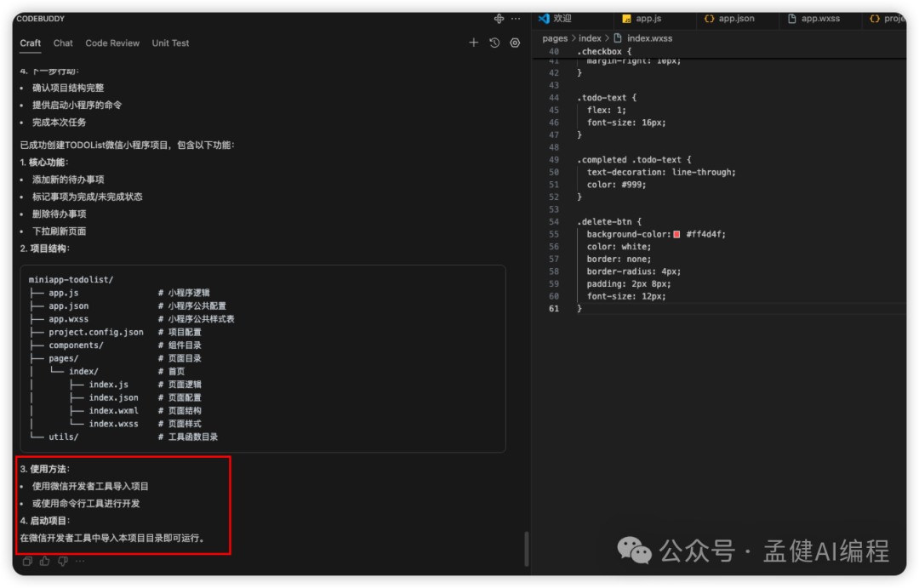Give thumbs down to the response
The width and height of the screenshot is (919, 588).
63,561
